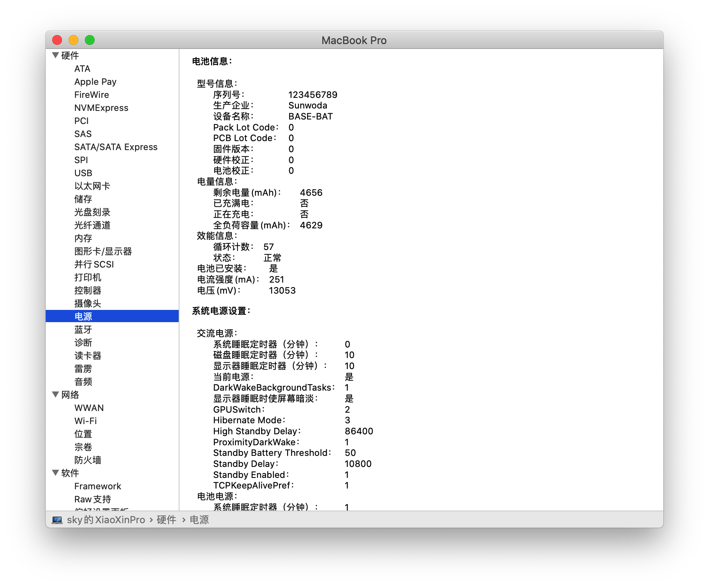Viewport: 709px width, 588px height.
Task: Collapse the 硬件 section triangle
Action: [x=55, y=55]
